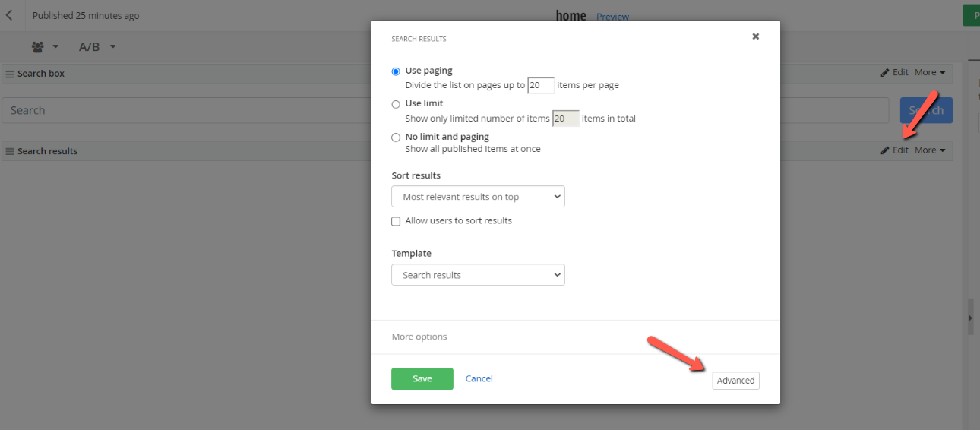Edit the Search results widget
Image resolution: width=980 pixels, height=430 pixels.
pyautogui.click(x=895, y=150)
